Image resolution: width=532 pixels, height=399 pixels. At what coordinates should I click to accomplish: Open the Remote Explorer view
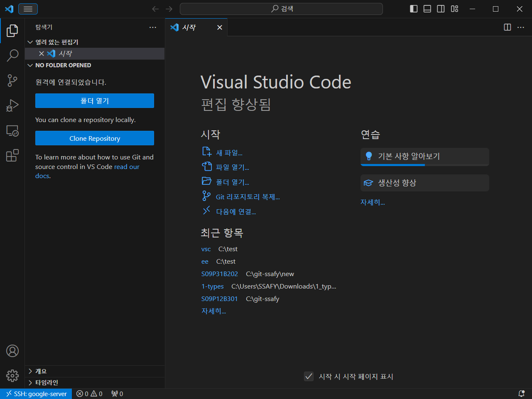(x=12, y=131)
